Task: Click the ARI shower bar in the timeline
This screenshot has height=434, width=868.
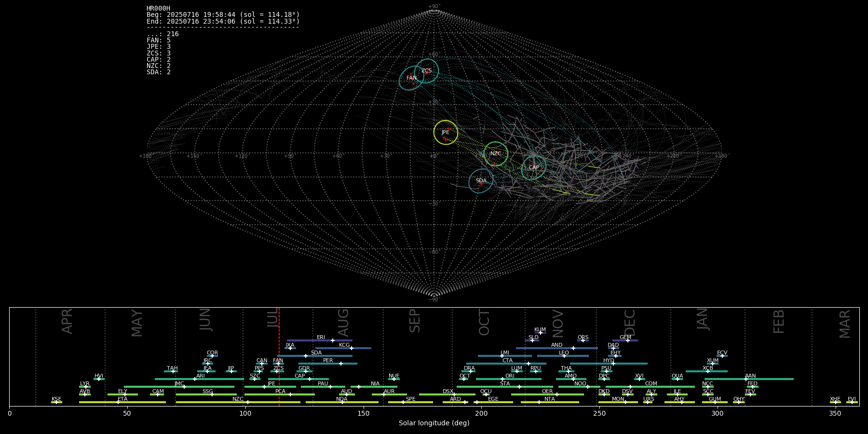Action: [x=200, y=379]
